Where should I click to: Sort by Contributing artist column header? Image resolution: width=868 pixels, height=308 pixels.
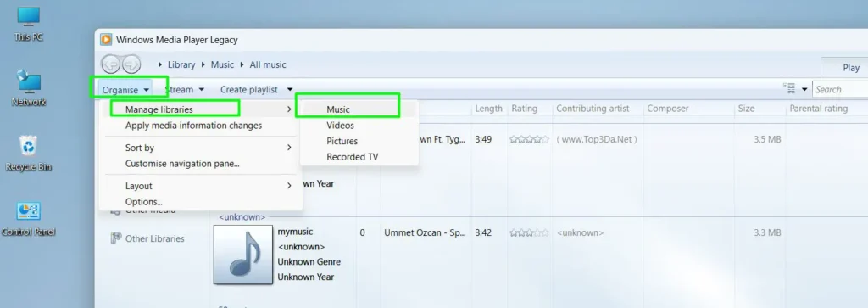tap(593, 109)
